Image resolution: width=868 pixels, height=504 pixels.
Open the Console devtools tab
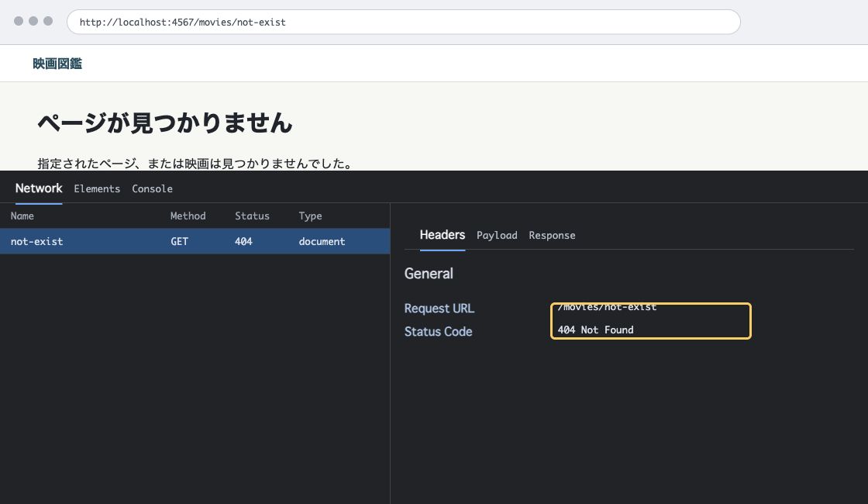152,189
